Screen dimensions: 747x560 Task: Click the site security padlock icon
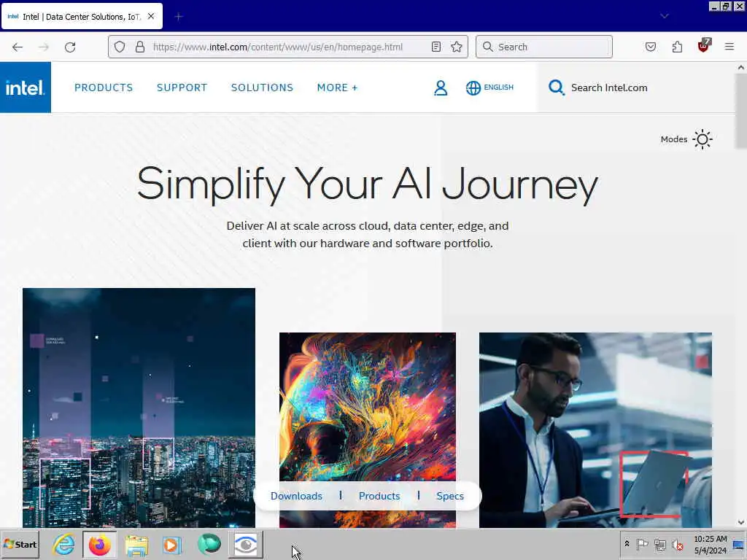tap(139, 47)
